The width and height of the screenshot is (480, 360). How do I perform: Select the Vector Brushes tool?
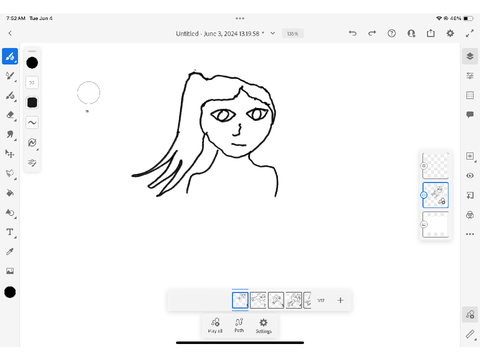pyautogui.click(x=10, y=96)
